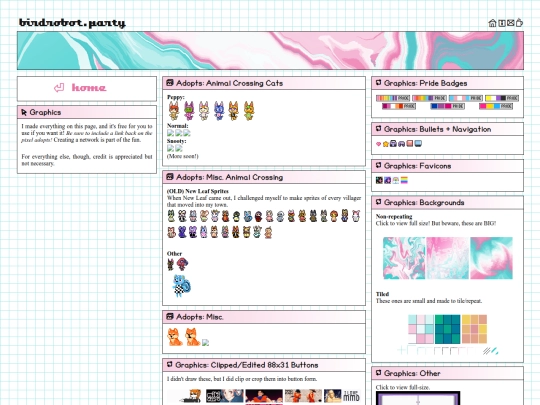540x405 pixels.
Task: Click the pink square bullet graphic
Action: (x=409, y=143)
